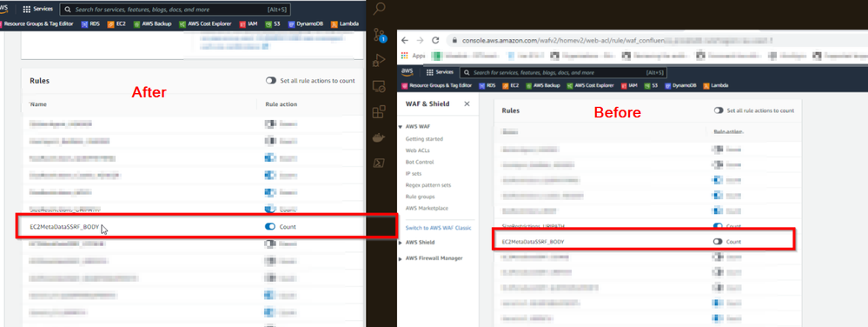Image resolution: width=868 pixels, height=327 pixels.
Task: Open Resource Groups & Tag Editor in After window
Action: pyautogui.click(x=36, y=23)
